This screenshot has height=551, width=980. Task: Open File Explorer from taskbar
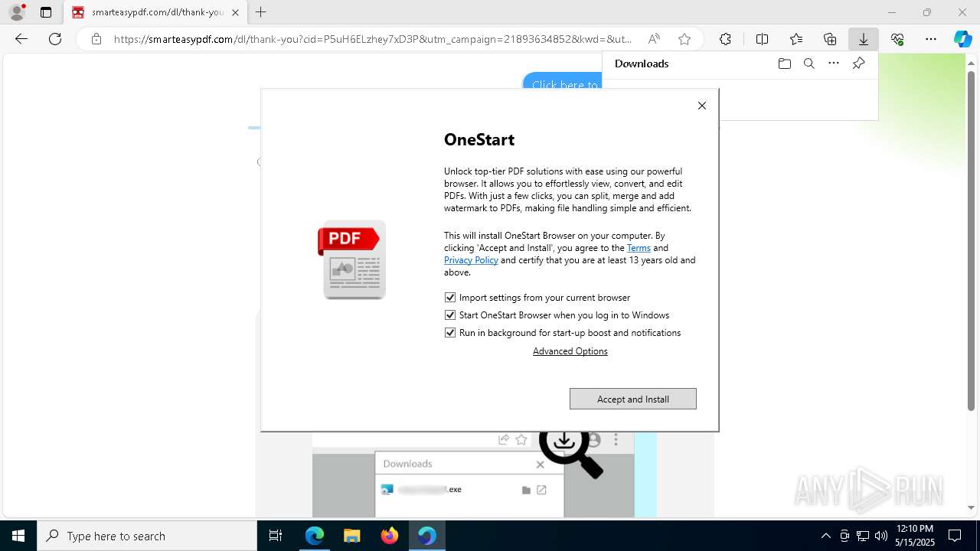tap(352, 536)
